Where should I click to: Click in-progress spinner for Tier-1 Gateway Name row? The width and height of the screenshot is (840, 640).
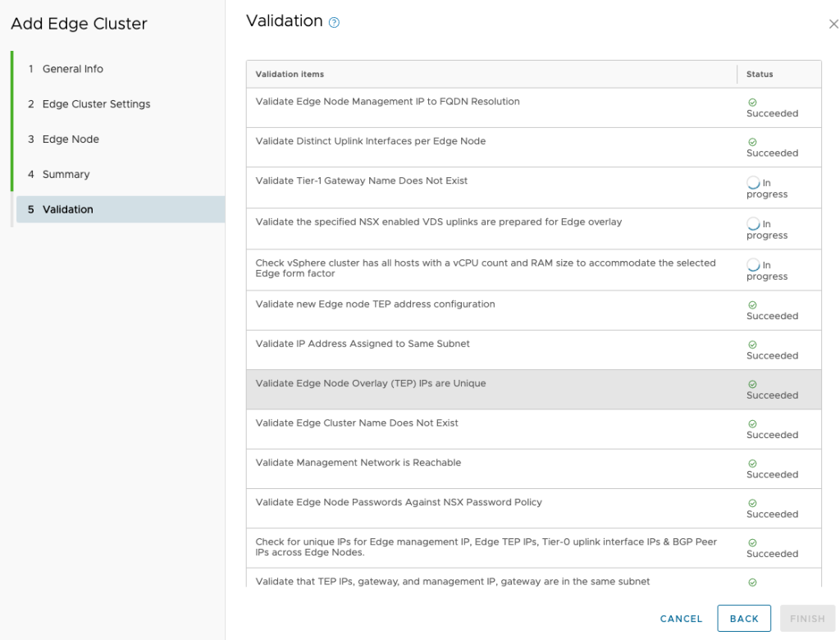tap(753, 182)
